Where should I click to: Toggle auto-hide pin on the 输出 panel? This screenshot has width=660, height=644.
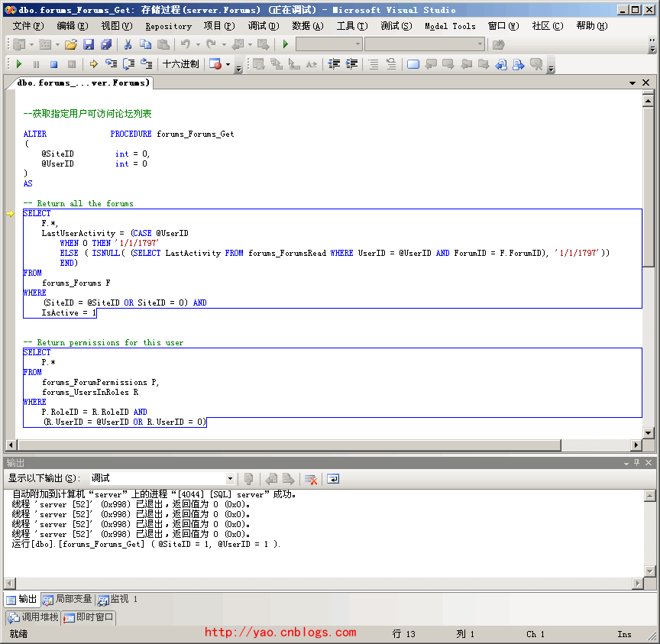[x=636, y=463]
